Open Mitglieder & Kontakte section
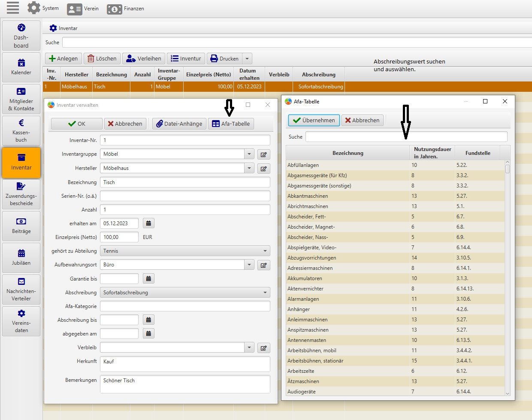 (x=21, y=99)
